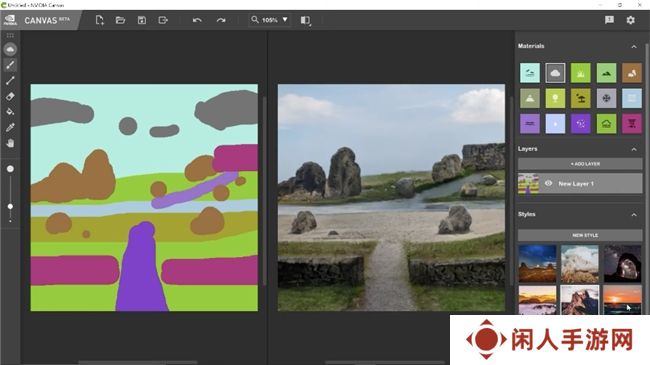Screen dimensions: 650x365
Task: Click the drawing canvas vertical scrollbar
Action: pyautogui.click(x=264, y=191)
